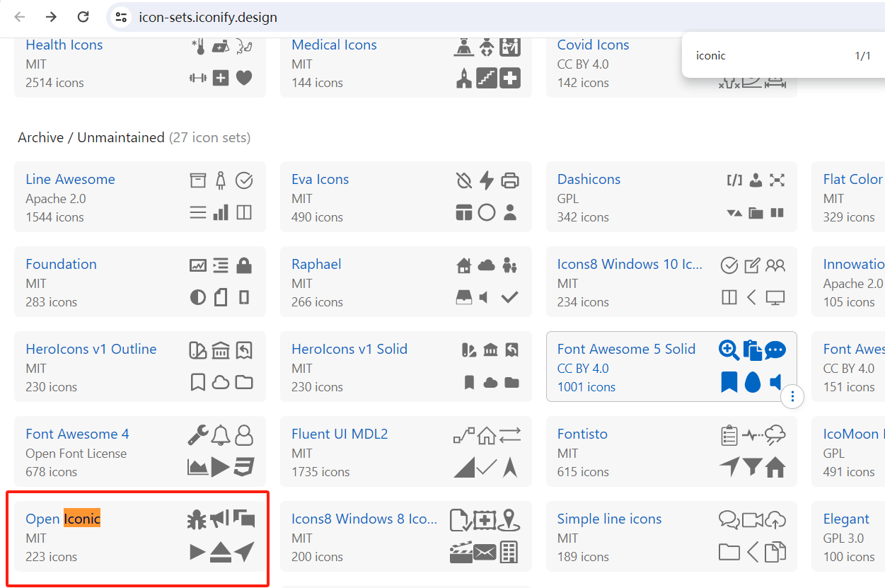The image size is (885, 588).
Task: Click the "223 icons" count text
Action: tap(51, 557)
